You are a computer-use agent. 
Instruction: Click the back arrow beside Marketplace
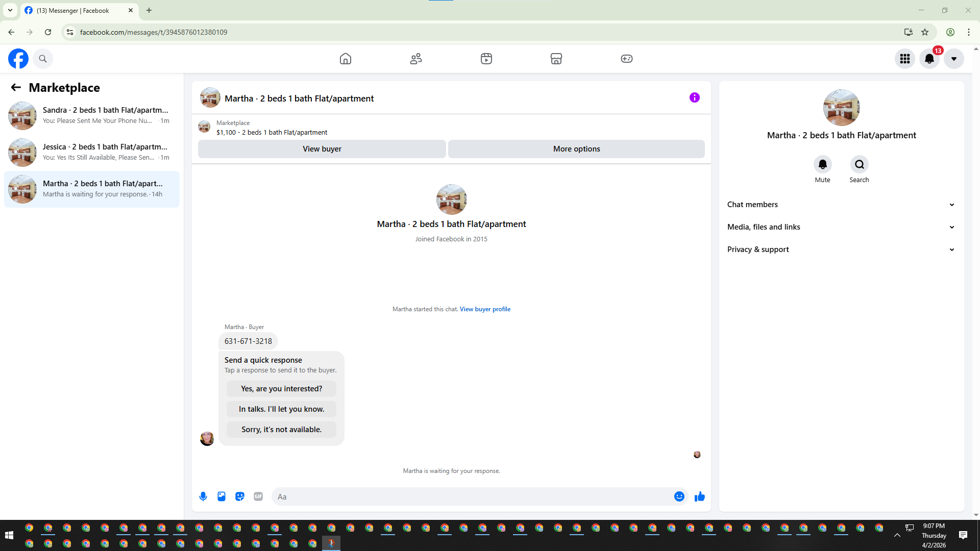16,88
